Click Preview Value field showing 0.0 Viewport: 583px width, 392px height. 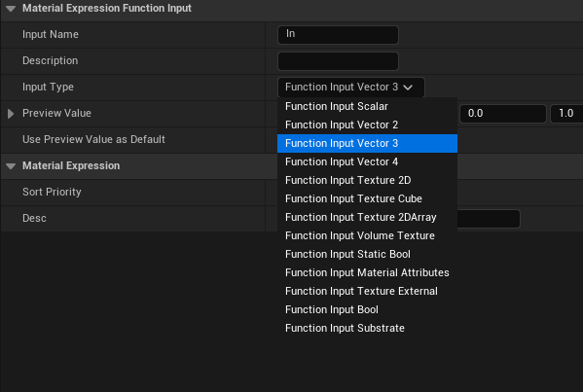pos(502,114)
